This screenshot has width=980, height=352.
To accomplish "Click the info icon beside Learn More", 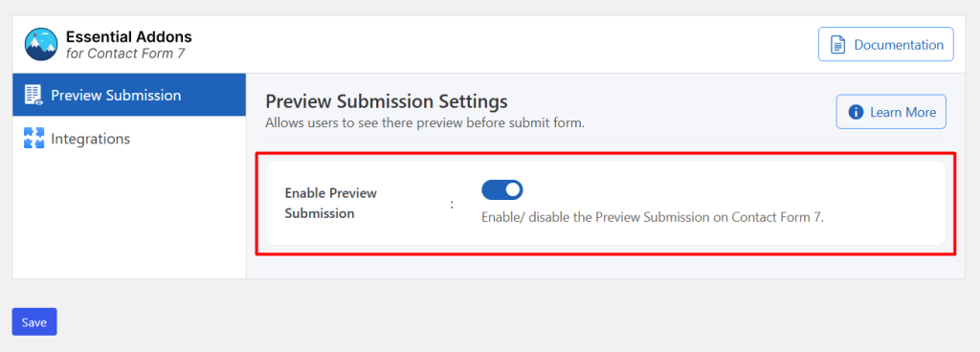I will tap(856, 112).
